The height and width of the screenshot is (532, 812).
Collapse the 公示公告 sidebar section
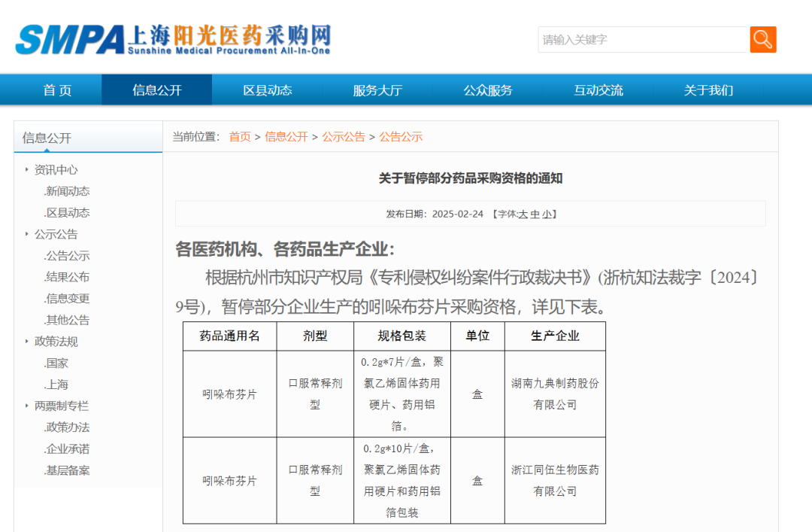[56, 234]
